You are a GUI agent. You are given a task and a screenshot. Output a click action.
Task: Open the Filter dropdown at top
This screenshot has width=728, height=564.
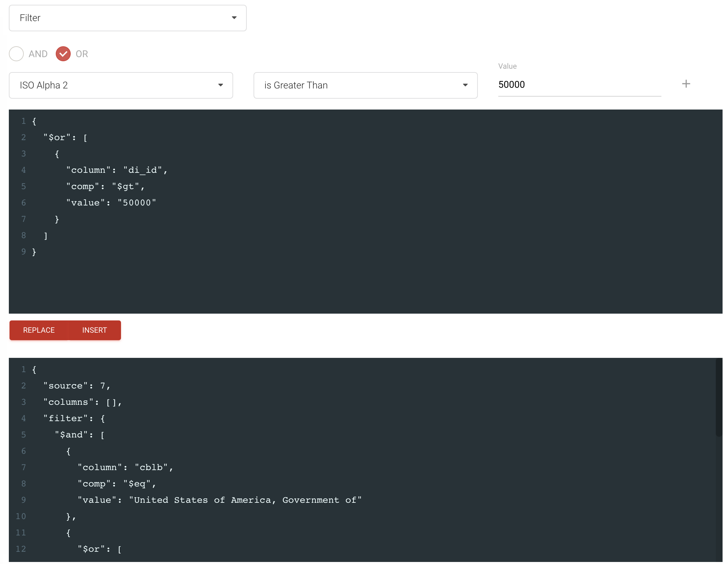pyautogui.click(x=127, y=18)
